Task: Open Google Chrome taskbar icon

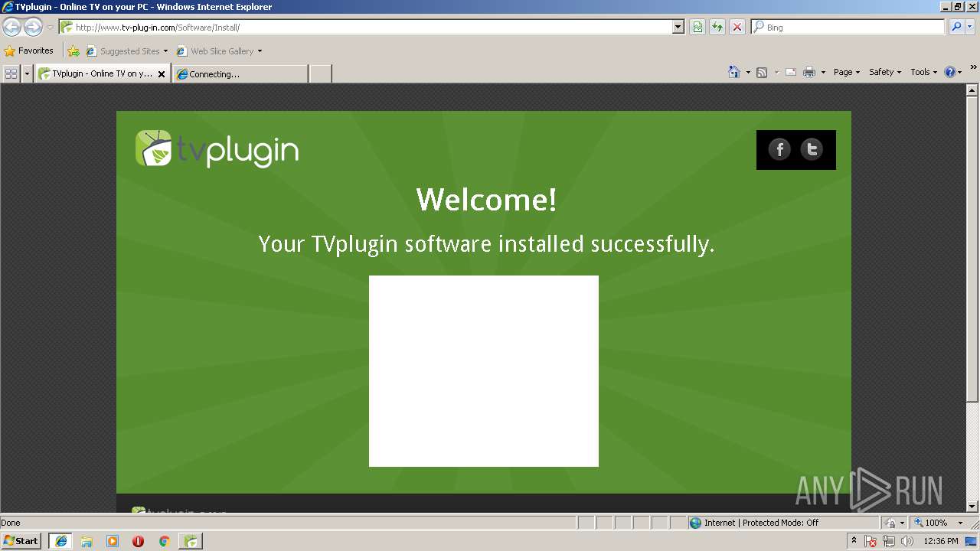Action: [164, 541]
